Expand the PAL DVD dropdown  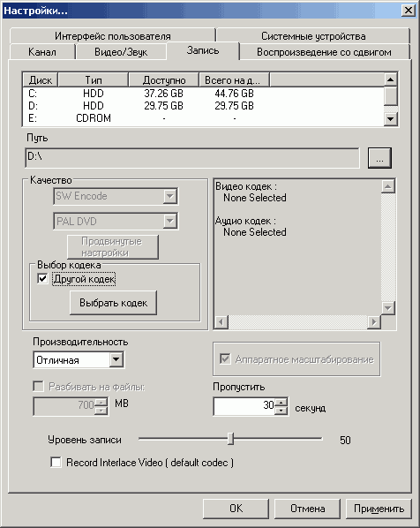(x=170, y=221)
